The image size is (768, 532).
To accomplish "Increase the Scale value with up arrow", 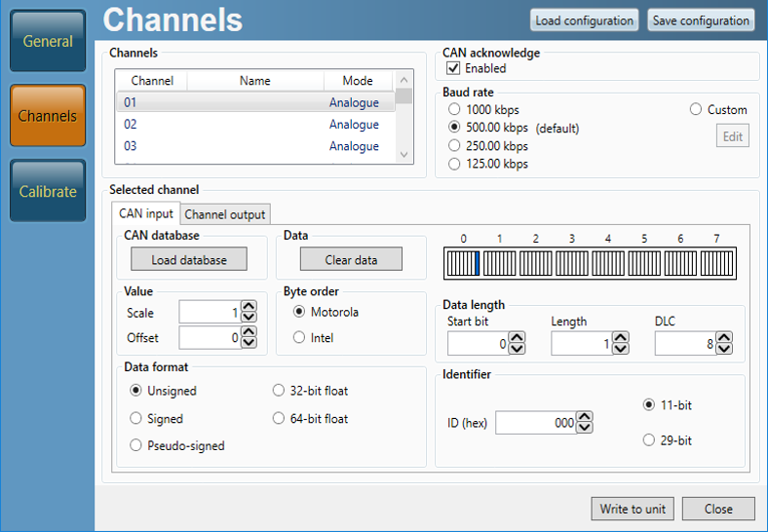I will 249,306.
